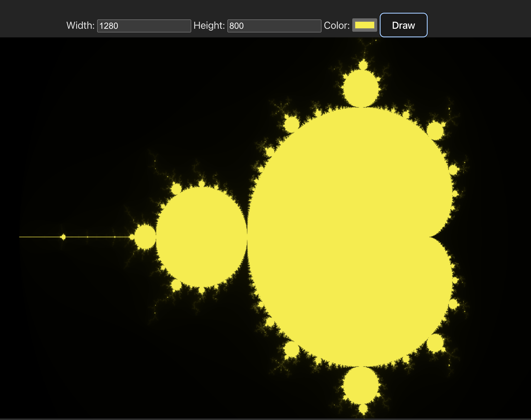
Task: Click the mini Mandelbrot on left antenna line
Action: pos(63,237)
